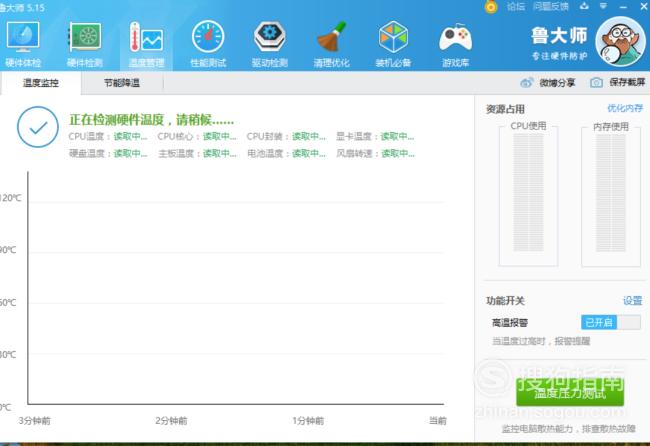Click the CPU核心 reading value

[x=220, y=136]
